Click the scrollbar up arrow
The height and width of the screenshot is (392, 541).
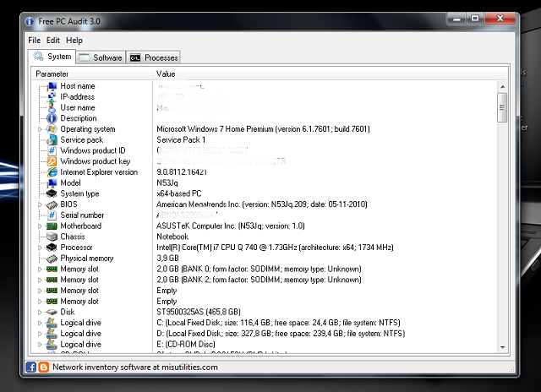coord(502,86)
